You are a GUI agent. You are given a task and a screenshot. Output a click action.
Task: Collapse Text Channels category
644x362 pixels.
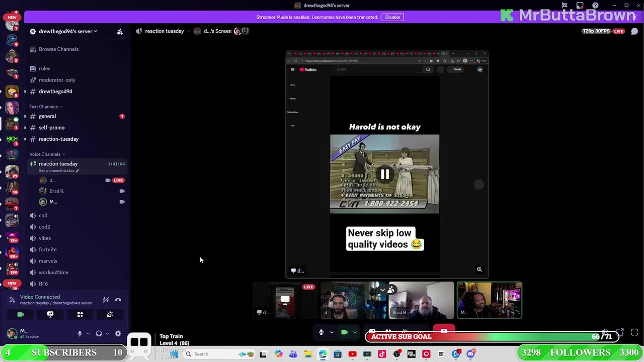coord(46,107)
